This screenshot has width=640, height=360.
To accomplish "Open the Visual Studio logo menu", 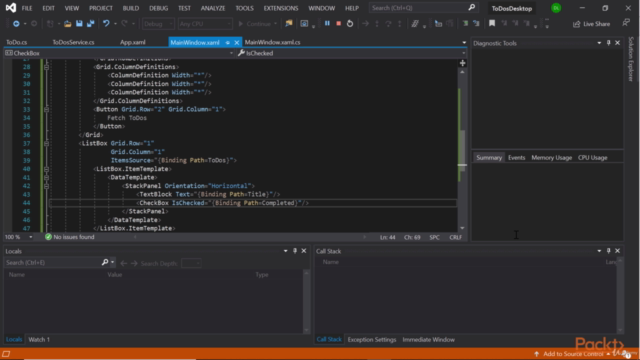I will click(x=11, y=8).
